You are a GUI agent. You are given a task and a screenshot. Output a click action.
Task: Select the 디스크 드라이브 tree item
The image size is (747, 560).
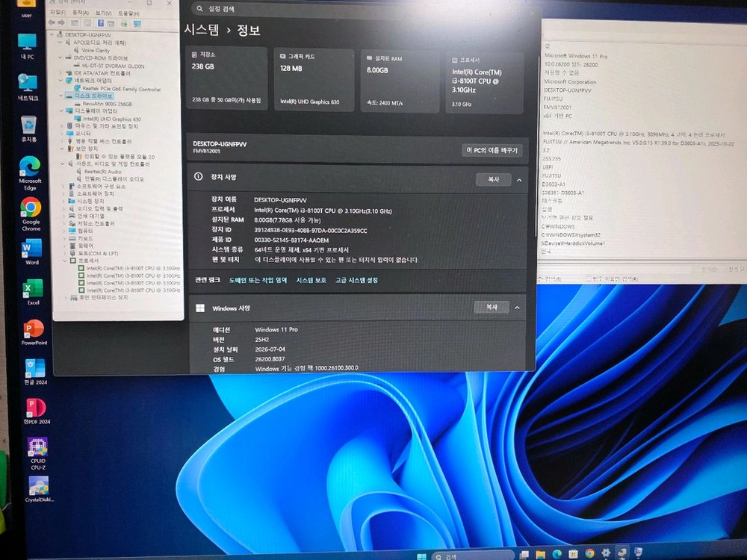[93, 96]
